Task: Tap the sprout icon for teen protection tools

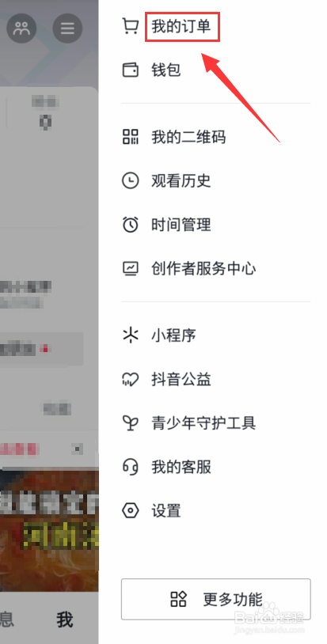Action: point(131,423)
